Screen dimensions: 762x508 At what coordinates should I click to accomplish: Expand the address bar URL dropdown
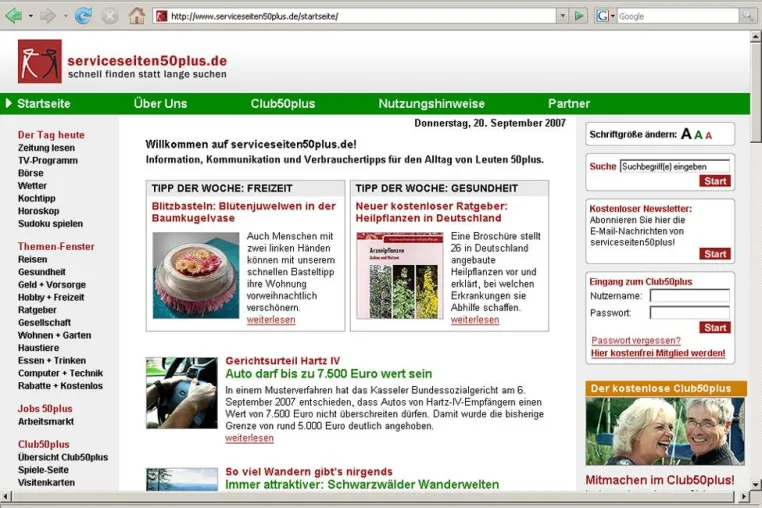click(562, 16)
